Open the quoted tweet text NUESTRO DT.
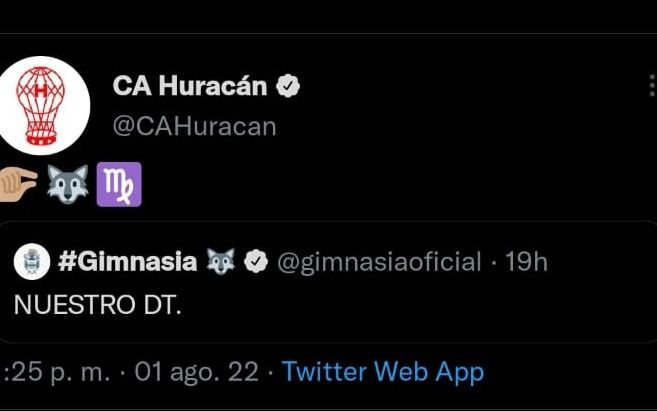This screenshot has width=657, height=411. pyautogui.click(x=98, y=305)
